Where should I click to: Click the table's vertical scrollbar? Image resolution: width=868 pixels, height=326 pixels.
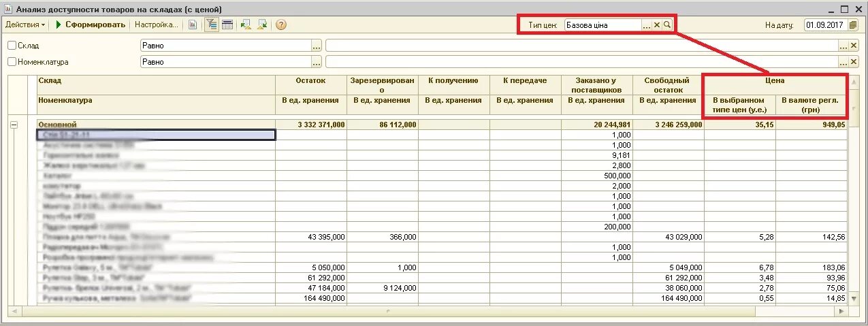854,190
